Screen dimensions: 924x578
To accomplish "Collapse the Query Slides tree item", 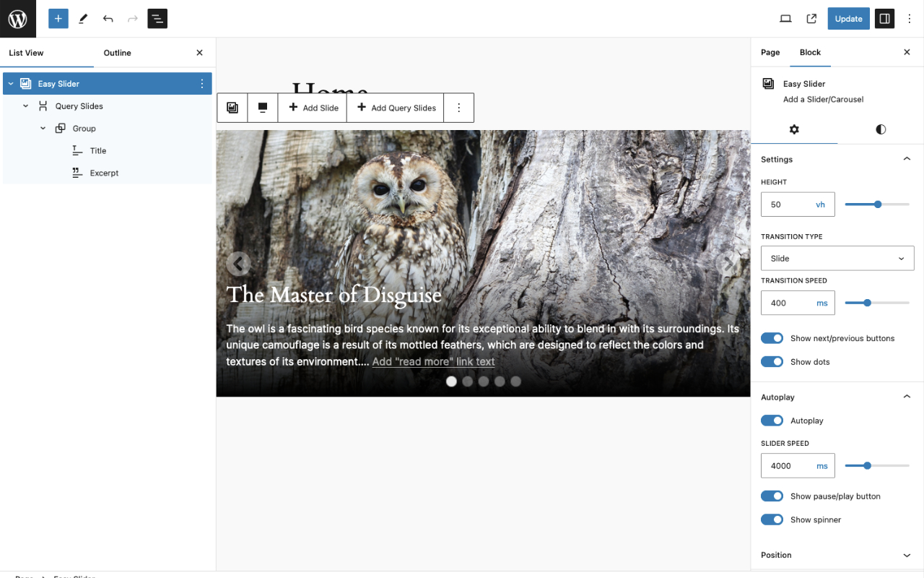I will tap(25, 105).
